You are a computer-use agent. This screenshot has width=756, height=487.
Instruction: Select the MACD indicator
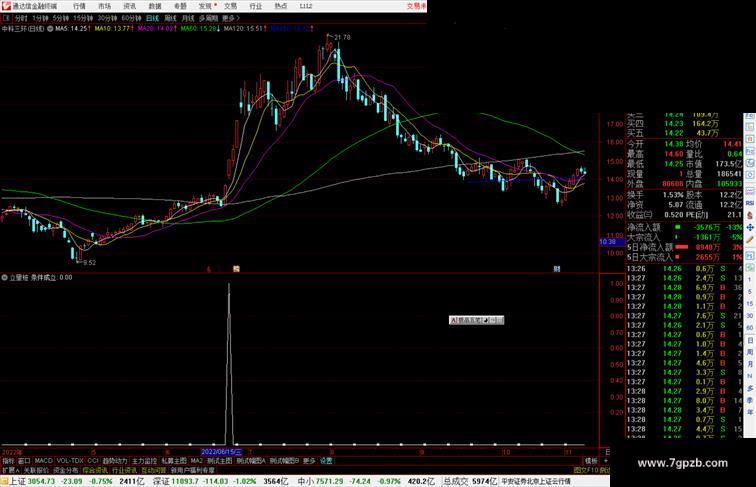coord(43,461)
